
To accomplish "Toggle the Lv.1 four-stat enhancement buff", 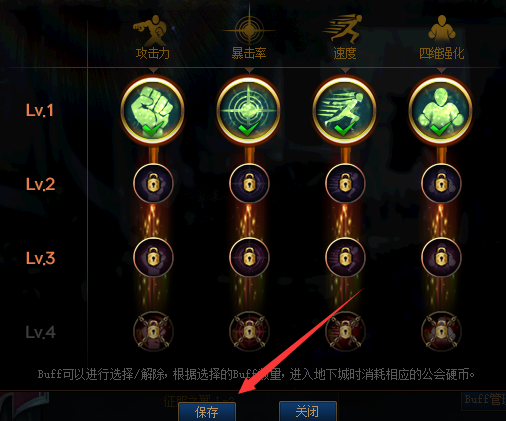I will point(441,110).
